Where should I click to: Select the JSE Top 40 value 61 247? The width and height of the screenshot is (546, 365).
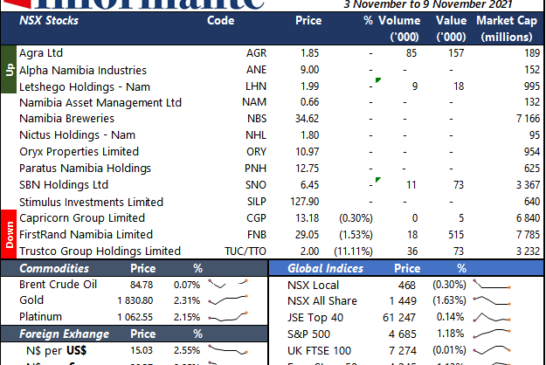399,318
